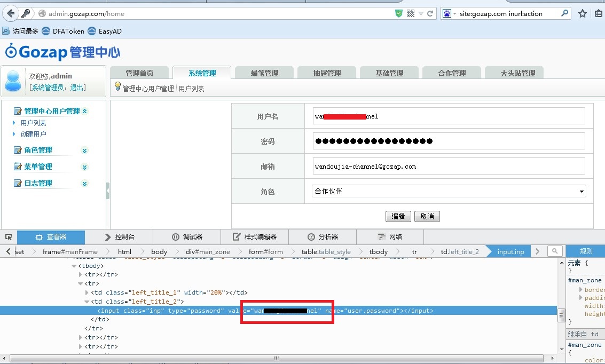The width and height of the screenshot is (605, 364).
Task: Bookmark this page with the star icon
Action: 582,13
